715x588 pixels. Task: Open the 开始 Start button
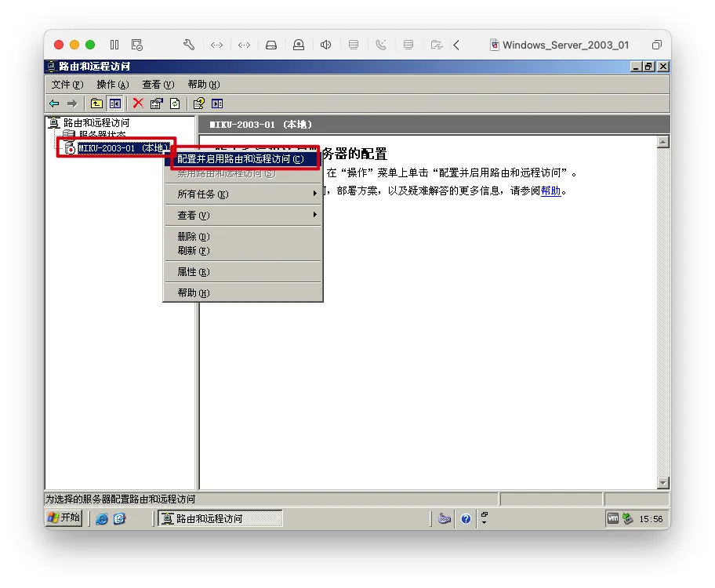point(64,517)
